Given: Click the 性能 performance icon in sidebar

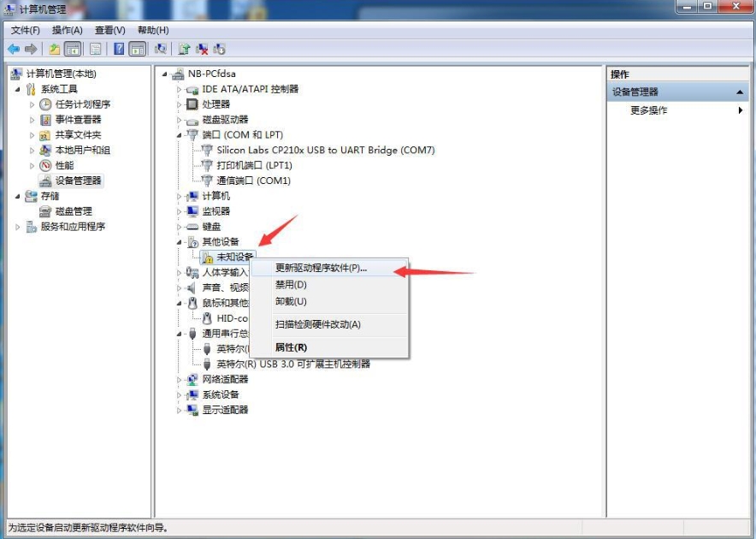Looking at the screenshot, I should (45, 165).
